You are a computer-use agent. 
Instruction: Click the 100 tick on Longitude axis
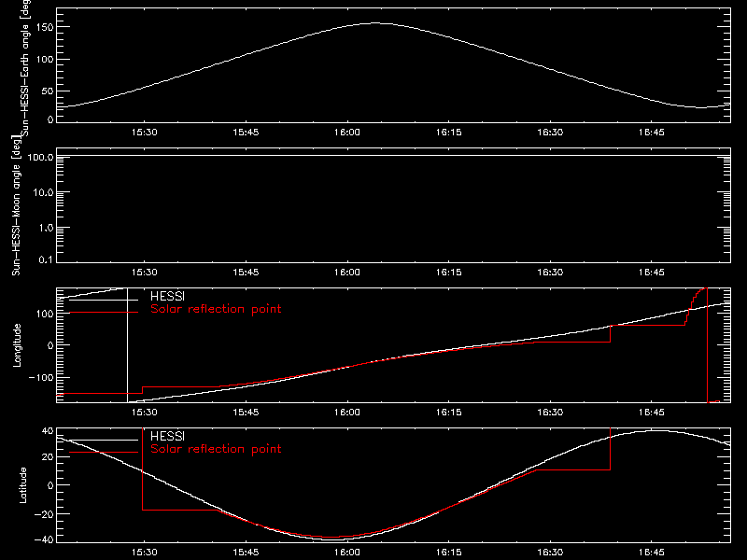click(46, 314)
